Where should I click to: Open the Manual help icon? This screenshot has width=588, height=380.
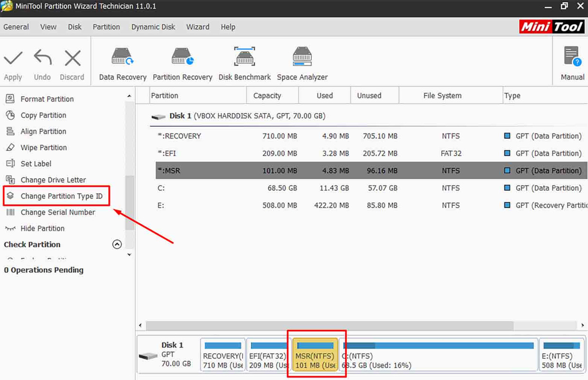coord(572,57)
